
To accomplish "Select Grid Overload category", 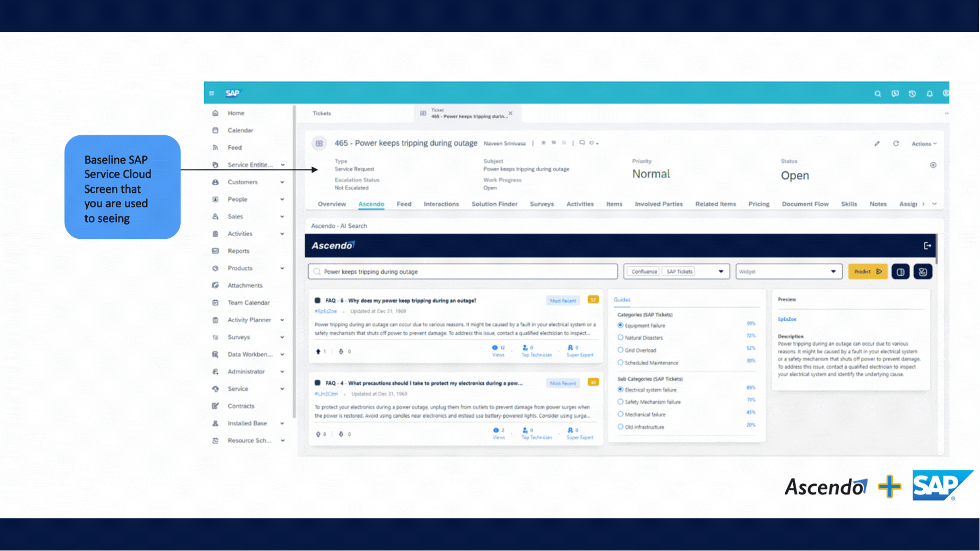I will tap(620, 350).
